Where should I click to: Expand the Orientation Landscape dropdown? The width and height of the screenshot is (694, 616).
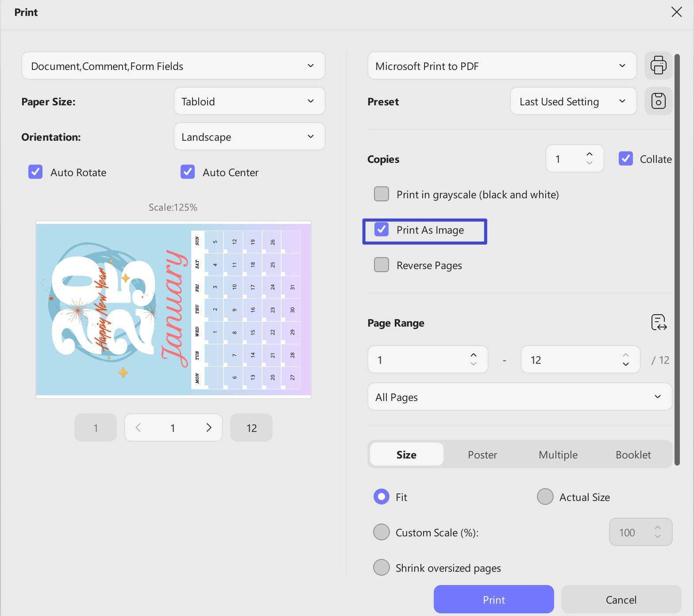pos(250,137)
